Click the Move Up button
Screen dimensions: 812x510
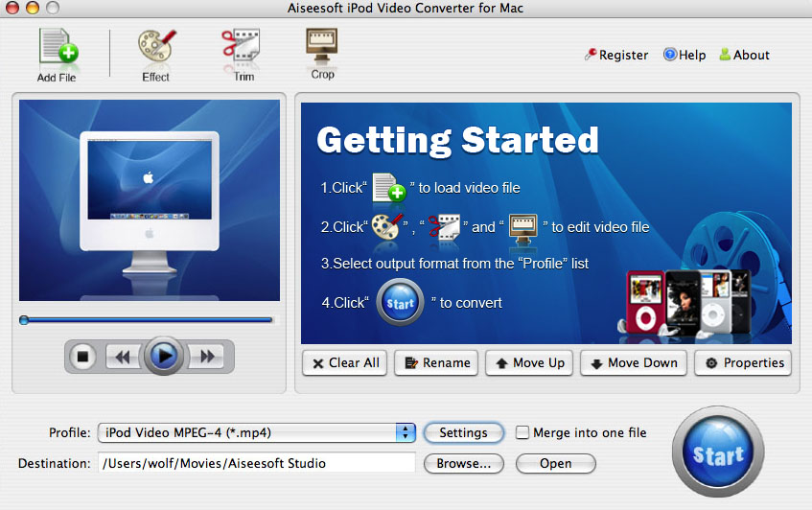pos(529,363)
